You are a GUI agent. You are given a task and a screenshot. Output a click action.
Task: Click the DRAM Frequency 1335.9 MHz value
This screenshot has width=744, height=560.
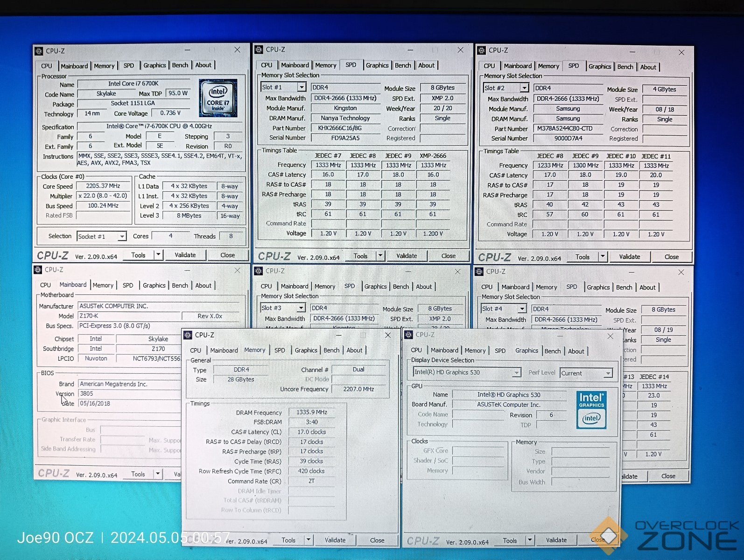[x=312, y=412]
